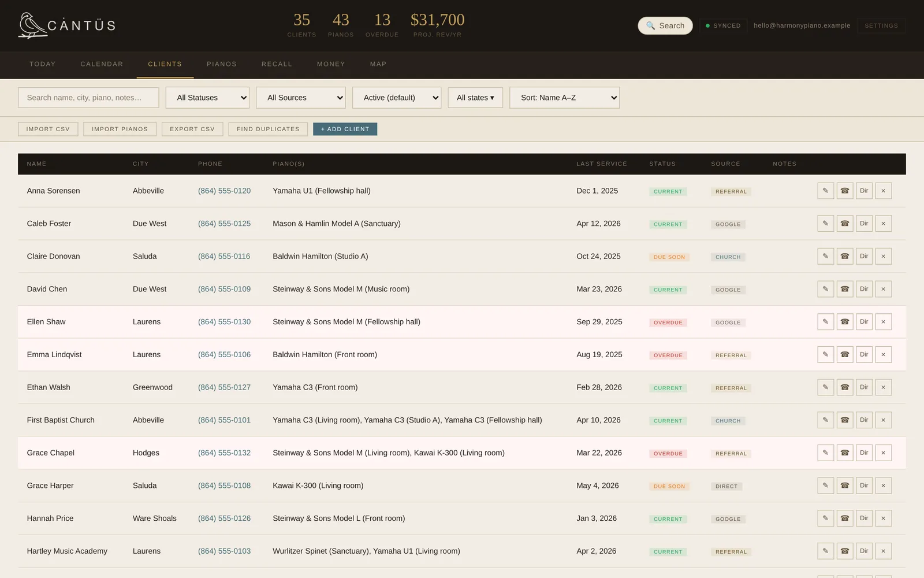Open the Recall tab
924x578 pixels.
[x=277, y=64]
